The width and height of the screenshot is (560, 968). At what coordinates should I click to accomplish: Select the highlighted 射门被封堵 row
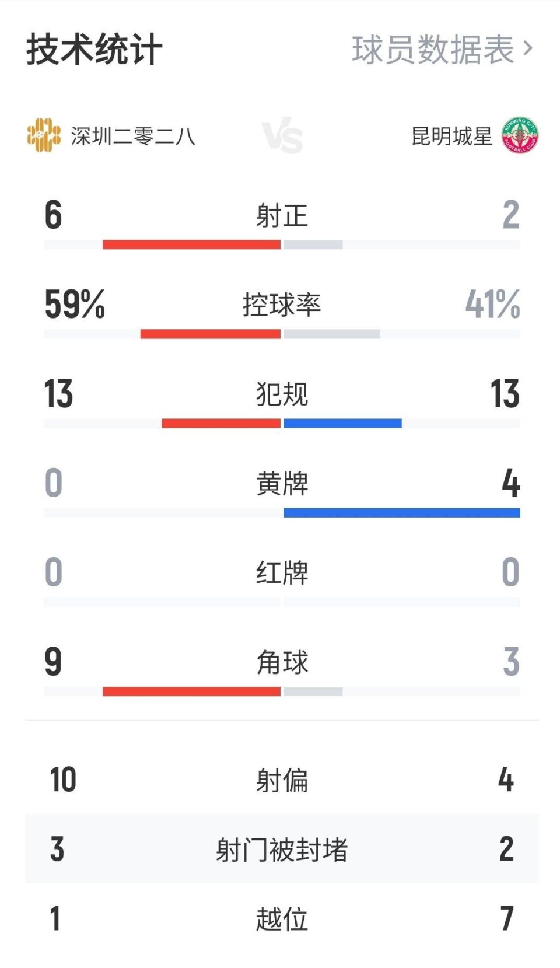coord(282,849)
